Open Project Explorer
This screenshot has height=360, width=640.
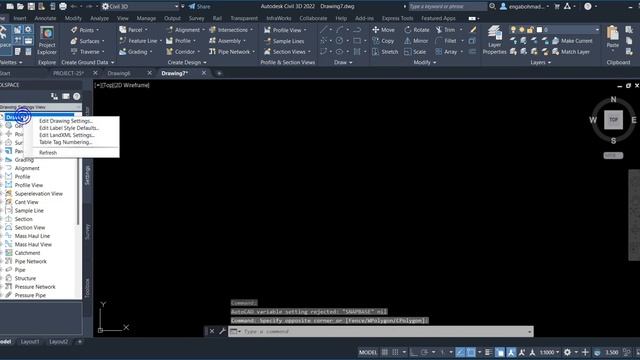tap(47, 41)
